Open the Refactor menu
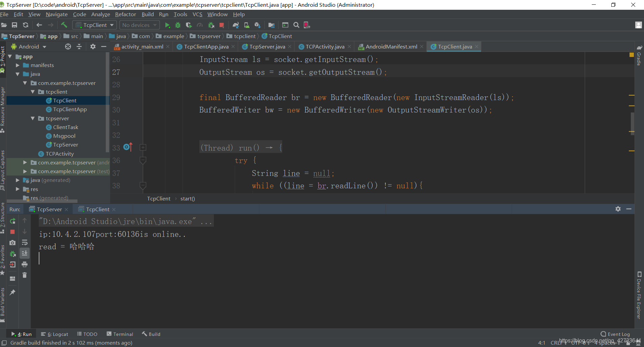 pos(125,14)
